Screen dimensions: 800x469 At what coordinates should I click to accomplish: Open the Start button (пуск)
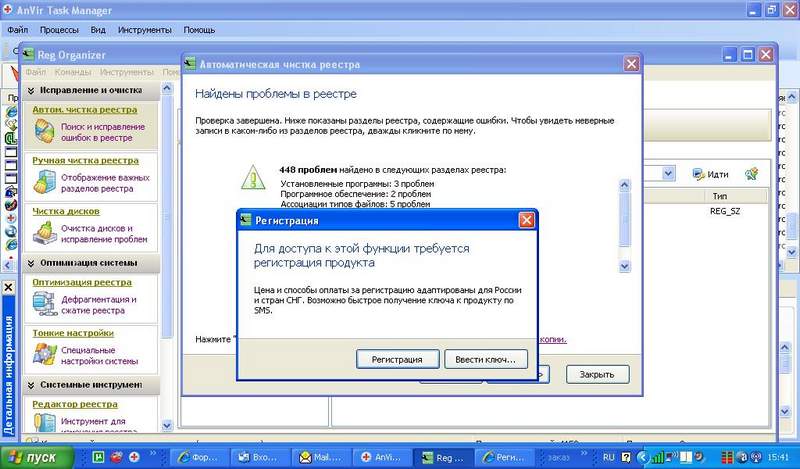37,457
